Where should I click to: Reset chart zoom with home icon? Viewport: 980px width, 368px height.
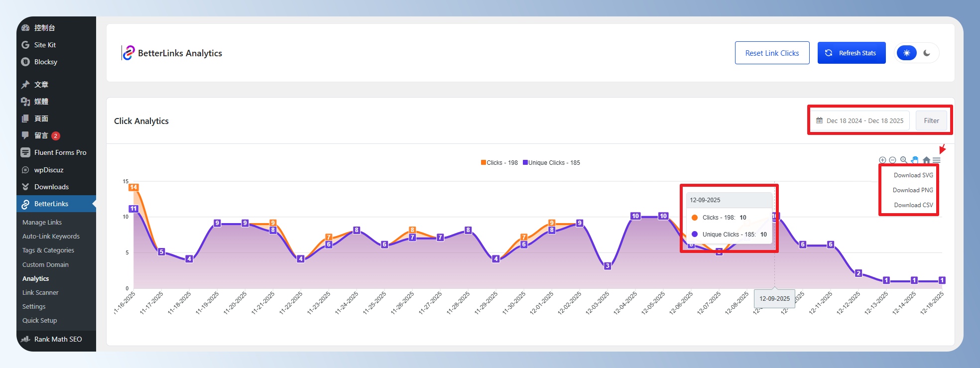click(x=926, y=160)
